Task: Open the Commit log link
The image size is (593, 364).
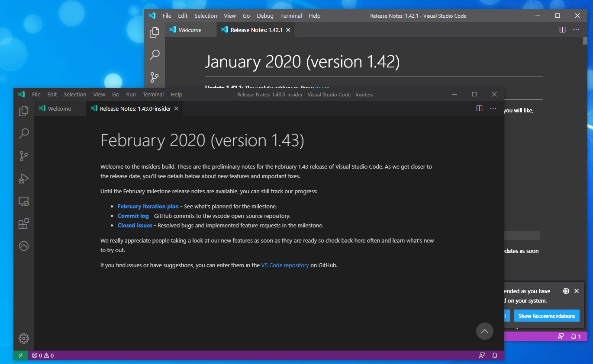Action: [133, 215]
